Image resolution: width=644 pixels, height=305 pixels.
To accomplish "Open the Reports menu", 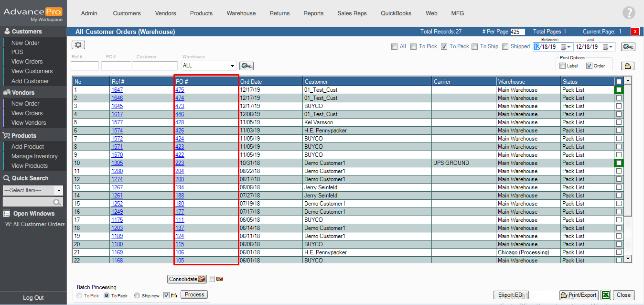I will tap(313, 13).
